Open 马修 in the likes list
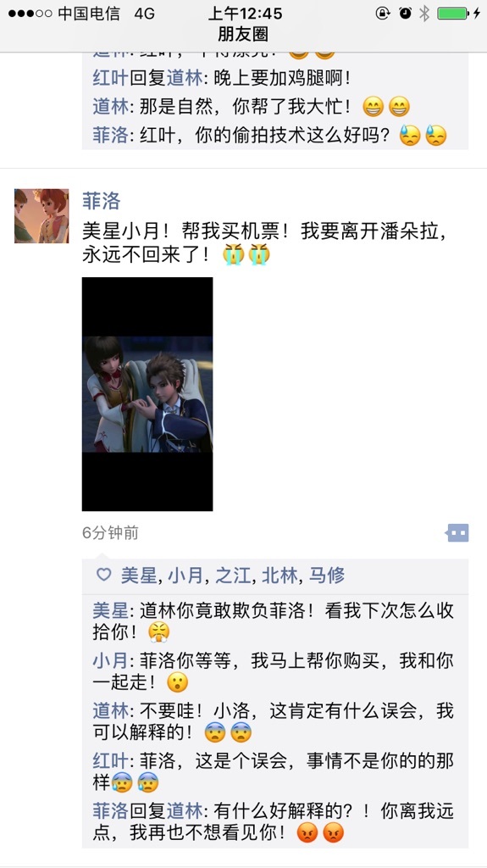The image size is (487, 868). [x=327, y=576]
